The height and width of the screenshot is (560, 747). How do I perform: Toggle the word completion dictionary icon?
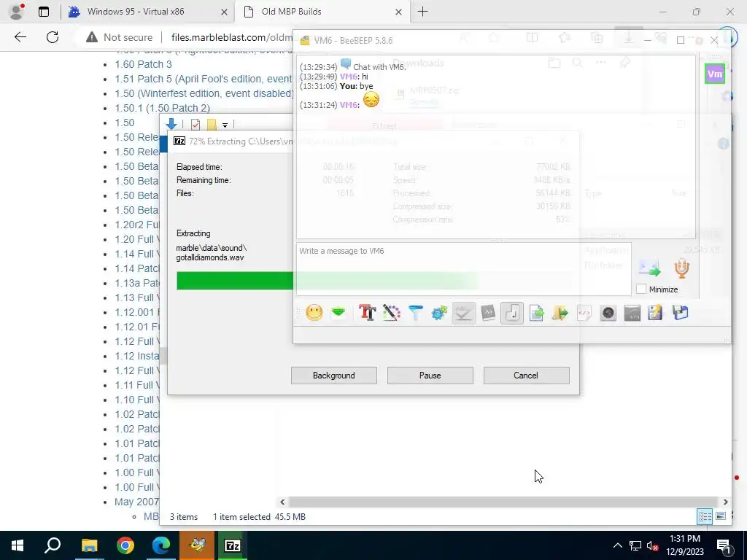pos(488,313)
